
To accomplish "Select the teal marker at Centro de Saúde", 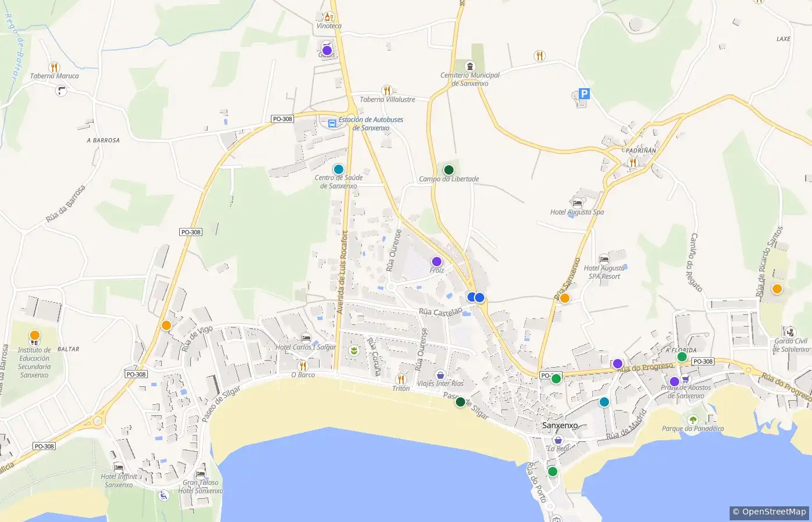I will pos(339,169).
